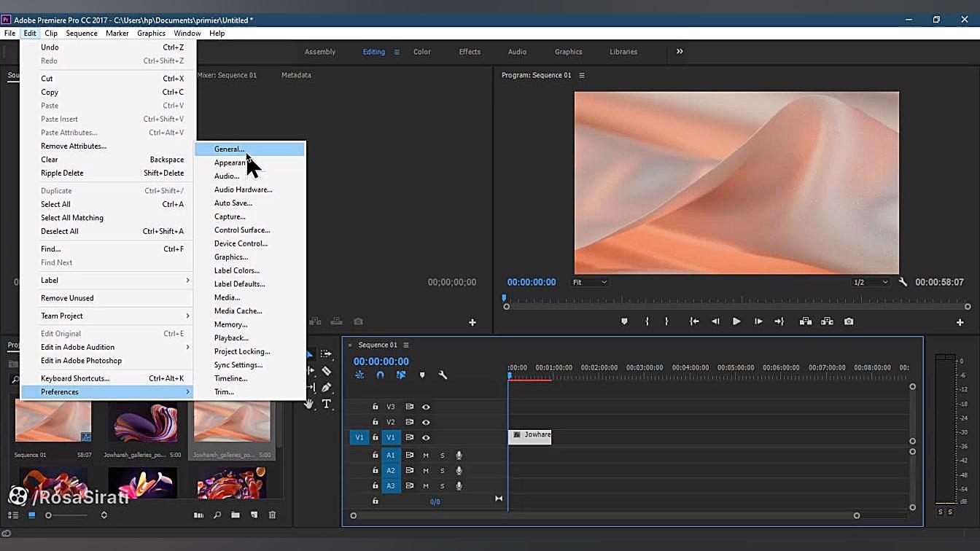Open timeline display settings wrench
Image resolution: width=980 pixels, height=551 pixels.
point(443,375)
